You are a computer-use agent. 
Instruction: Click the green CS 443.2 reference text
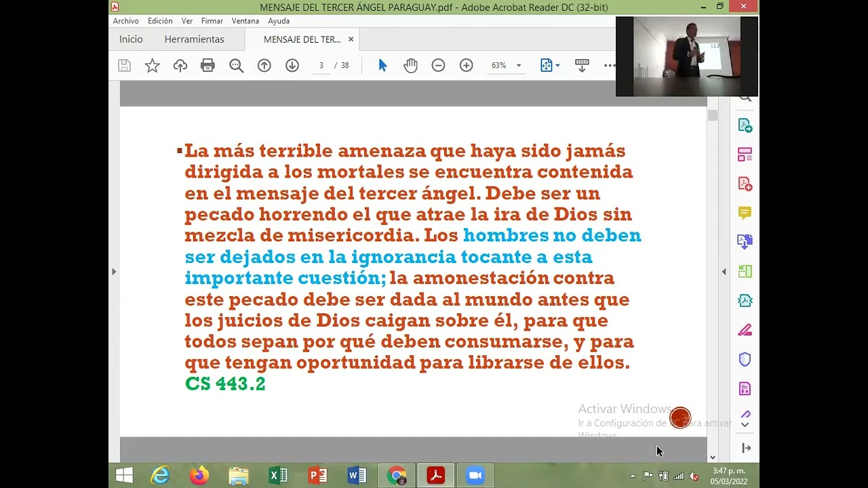pos(225,384)
